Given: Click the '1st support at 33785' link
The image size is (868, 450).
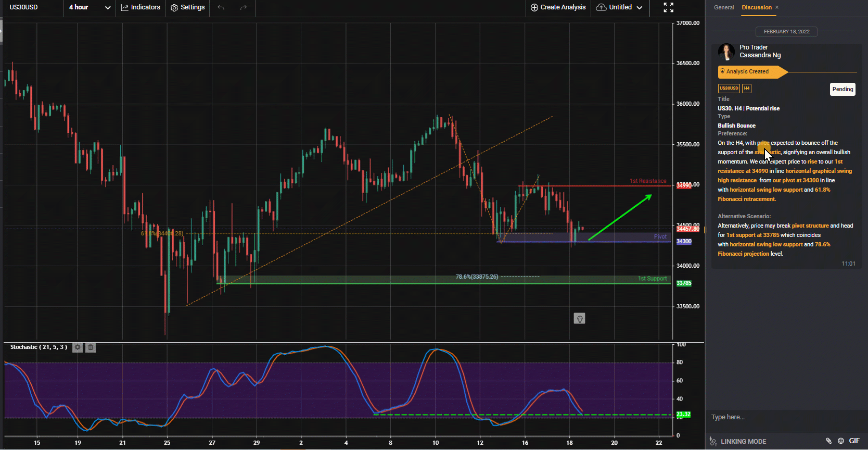Looking at the screenshot, I should click(753, 235).
